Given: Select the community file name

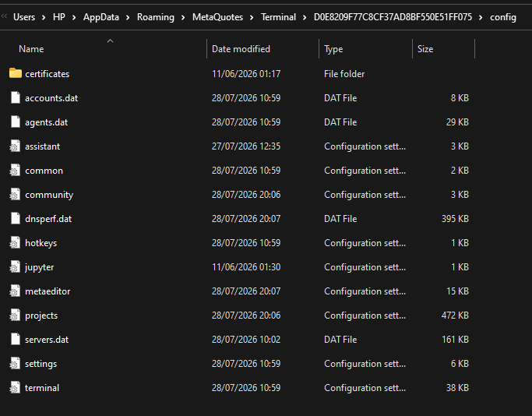Looking at the screenshot, I should 49,195.
